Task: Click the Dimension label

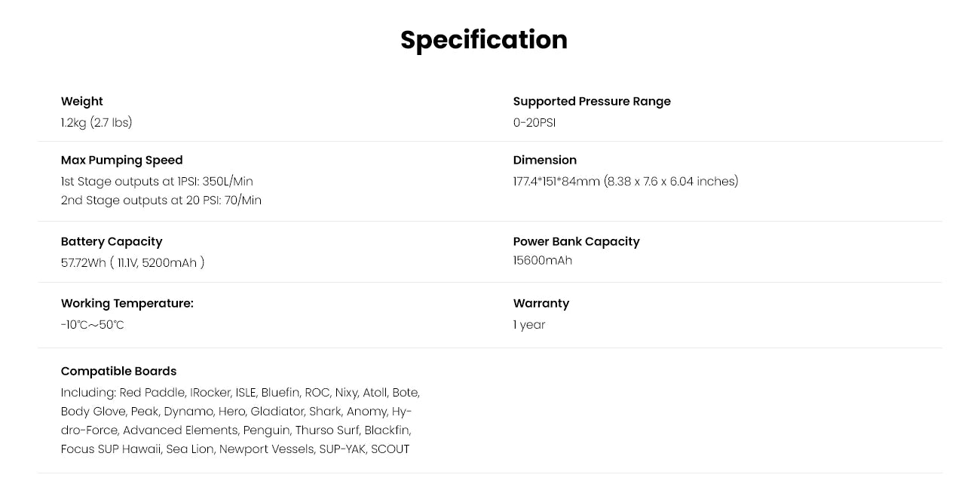Action: 544,160
